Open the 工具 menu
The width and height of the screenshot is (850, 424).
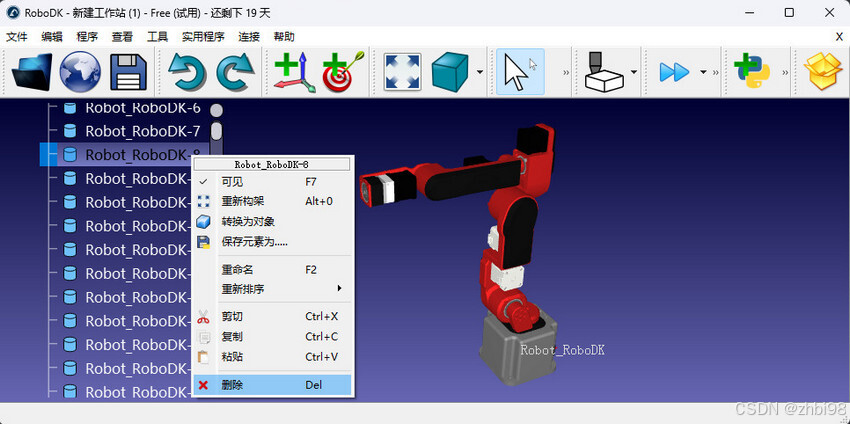point(158,37)
